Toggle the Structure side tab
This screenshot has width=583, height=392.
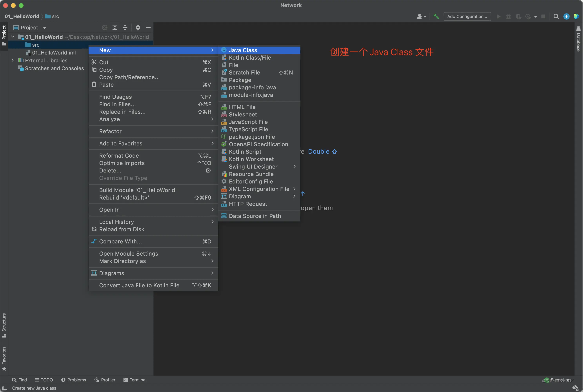(4, 325)
